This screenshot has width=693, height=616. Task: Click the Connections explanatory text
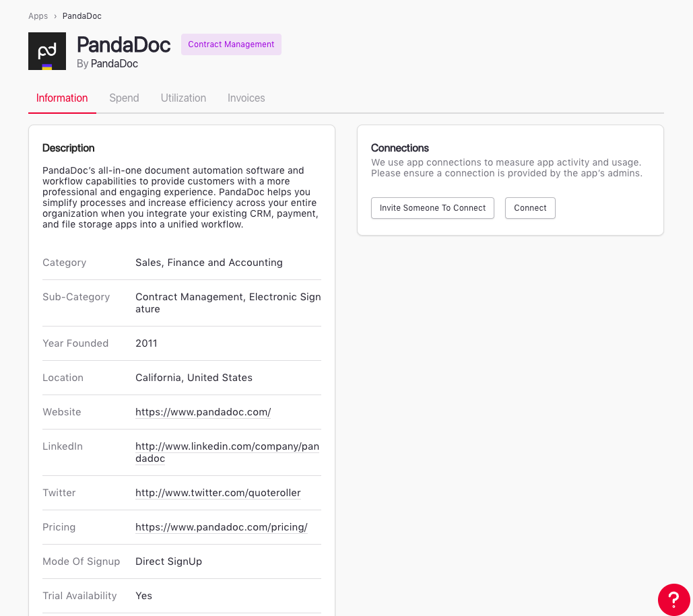point(506,168)
